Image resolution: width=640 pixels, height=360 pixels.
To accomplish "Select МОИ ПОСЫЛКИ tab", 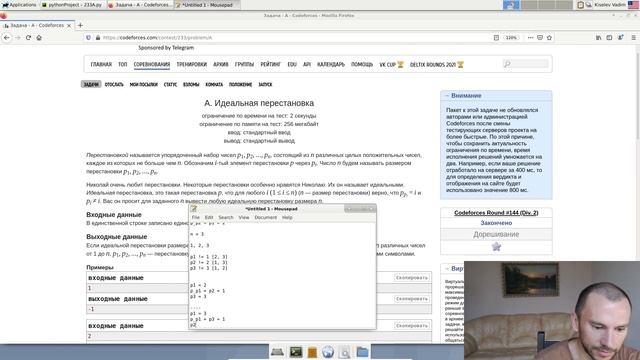I will pyautogui.click(x=144, y=84).
